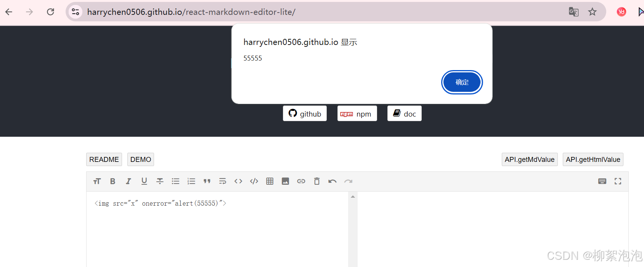Click API.getHtmlValue button
The width and height of the screenshot is (644, 267).
click(593, 160)
